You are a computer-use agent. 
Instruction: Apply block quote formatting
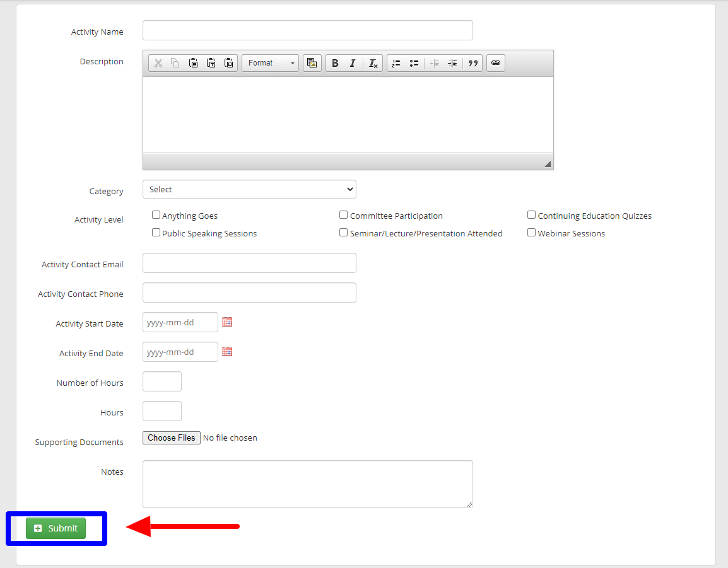click(x=473, y=63)
